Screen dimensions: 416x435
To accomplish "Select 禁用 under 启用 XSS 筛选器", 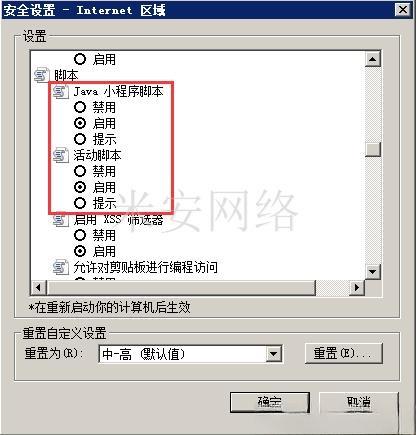I will (x=80, y=235).
